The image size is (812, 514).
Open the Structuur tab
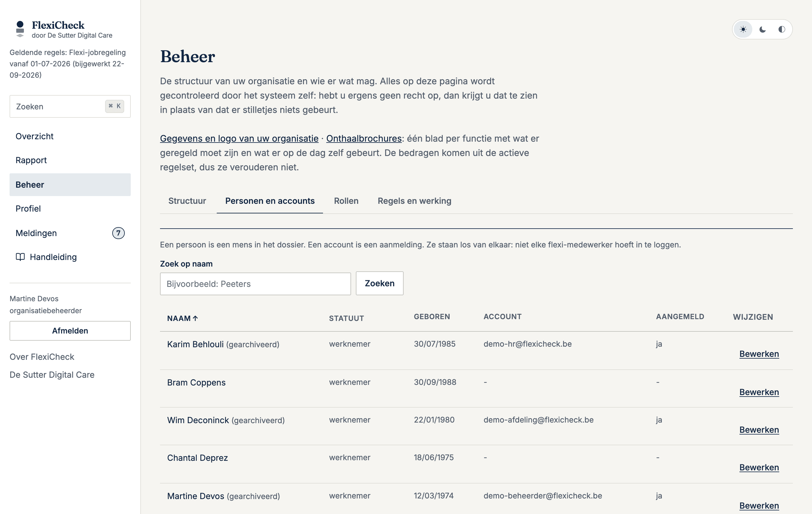point(187,201)
